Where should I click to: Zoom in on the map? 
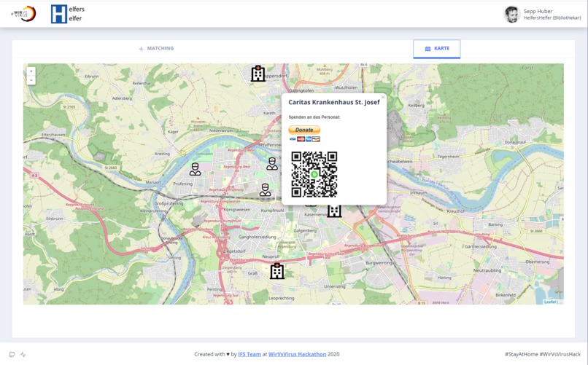tap(31, 71)
